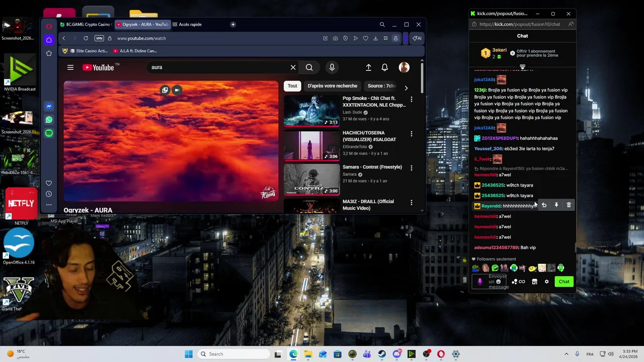Screen dimensions: 644x362
Task: Open A.L.A ft. Didine Can... bookmark
Action: click(x=135, y=51)
